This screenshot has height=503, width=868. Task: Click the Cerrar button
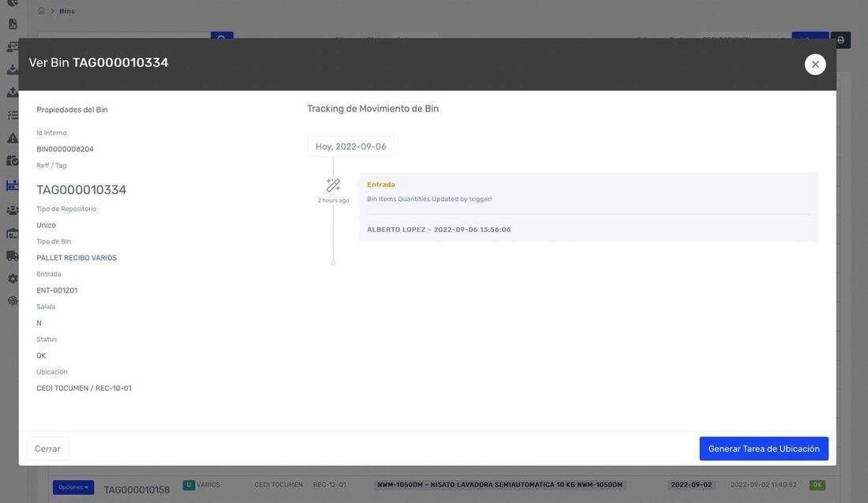click(47, 449)
